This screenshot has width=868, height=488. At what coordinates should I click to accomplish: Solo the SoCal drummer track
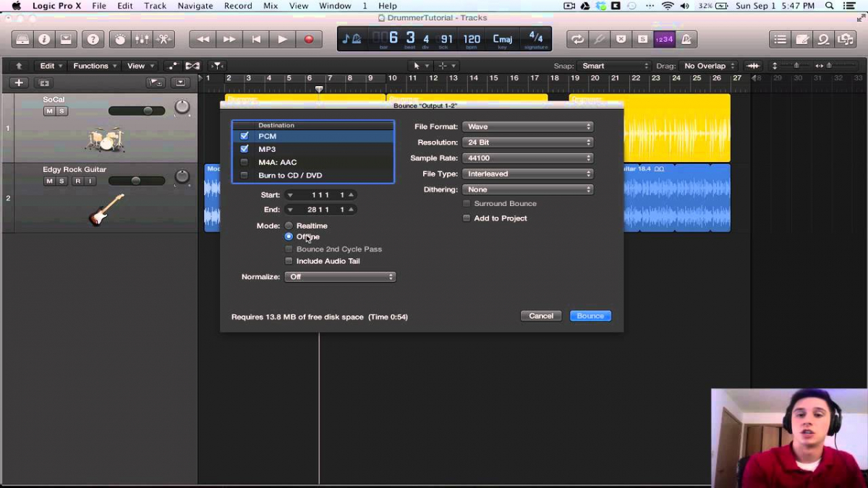[62, 111]
